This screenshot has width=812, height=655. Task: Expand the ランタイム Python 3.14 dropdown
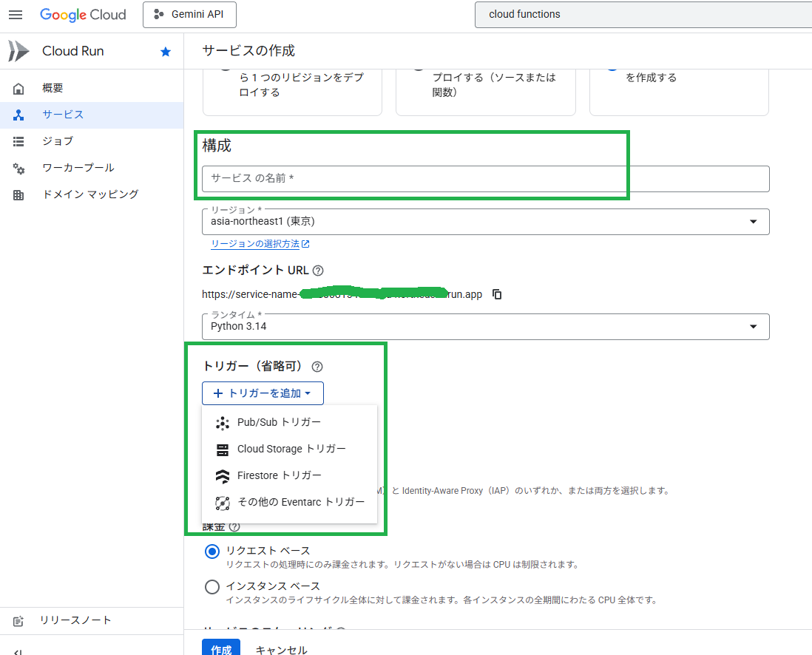[x=754, y=326]
